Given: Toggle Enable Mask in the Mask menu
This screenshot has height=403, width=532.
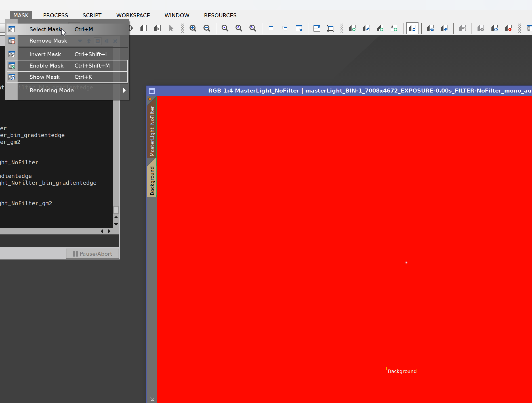Looking at the screenshot, I should [x=67, y=66].
